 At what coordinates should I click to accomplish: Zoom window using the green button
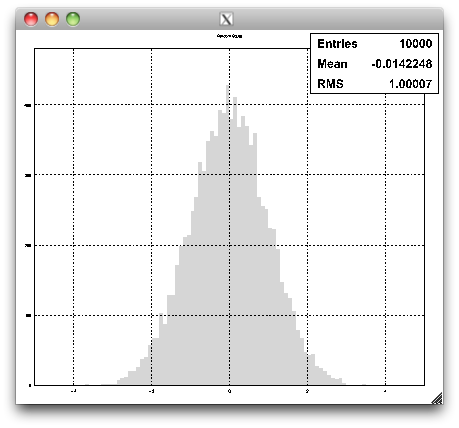(x=73, y=19)
